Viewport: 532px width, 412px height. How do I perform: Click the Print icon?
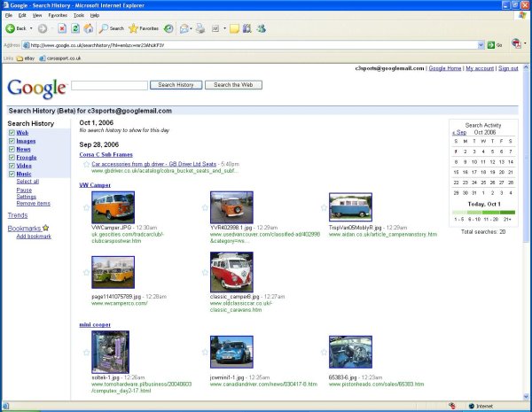pos(200,29)
